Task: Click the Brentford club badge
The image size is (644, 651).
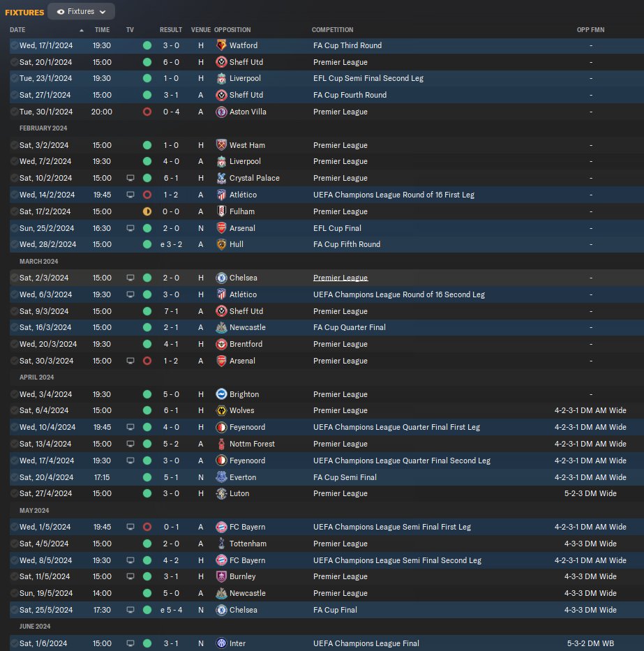Action: coord(221,344)
